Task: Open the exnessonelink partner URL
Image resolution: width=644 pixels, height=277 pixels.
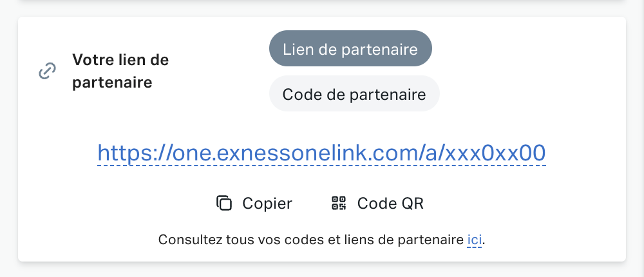Action: pyautogui.click(x=321, y=153)
